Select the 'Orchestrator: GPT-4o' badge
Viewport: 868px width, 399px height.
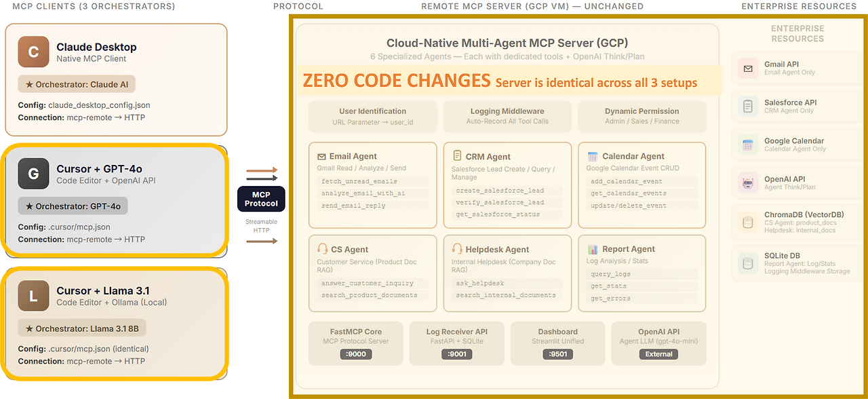point(73,206)
